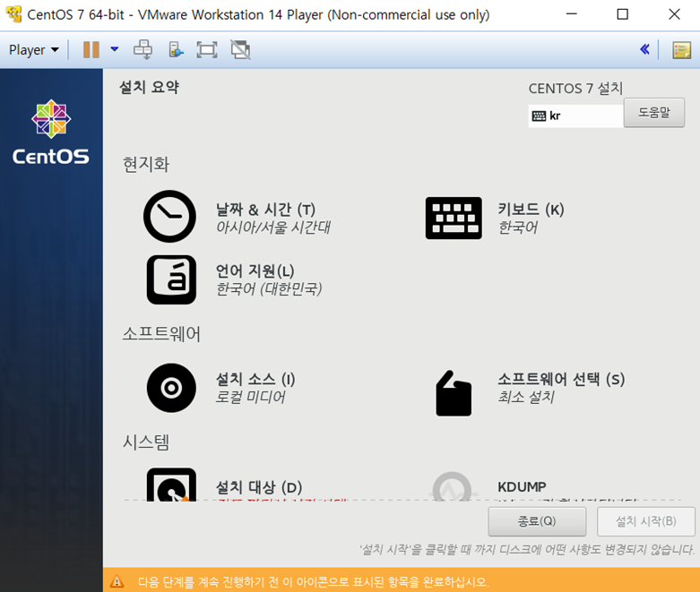Minimize the VMware Player window
This screenshot has height=592, width=700.
(x=572, y=14)
